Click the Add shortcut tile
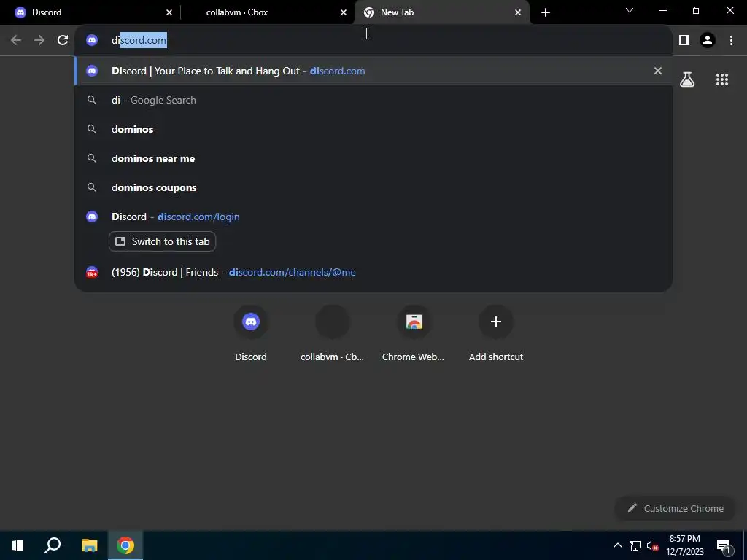747x560 pixels. (x=495, y=332)
